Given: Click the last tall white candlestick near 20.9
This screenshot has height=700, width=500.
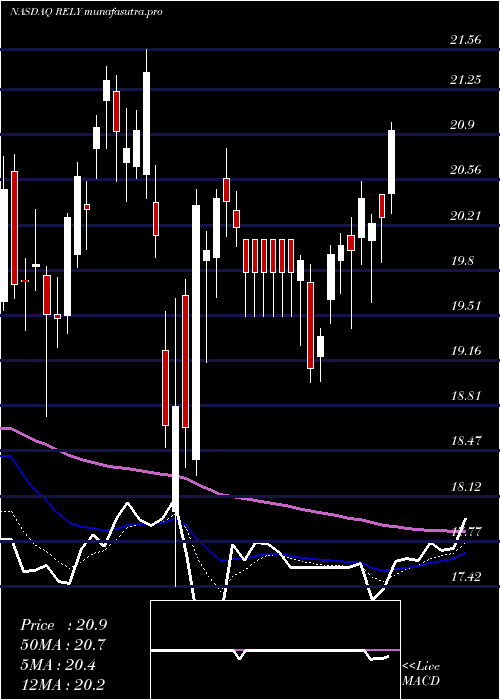Looking at the screenshot, I should (x=392, y=162).
